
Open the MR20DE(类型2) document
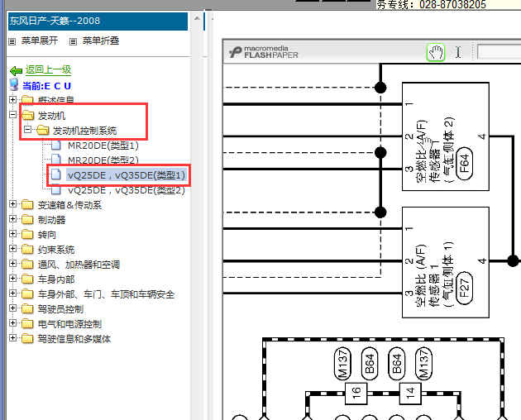[103, 160]
